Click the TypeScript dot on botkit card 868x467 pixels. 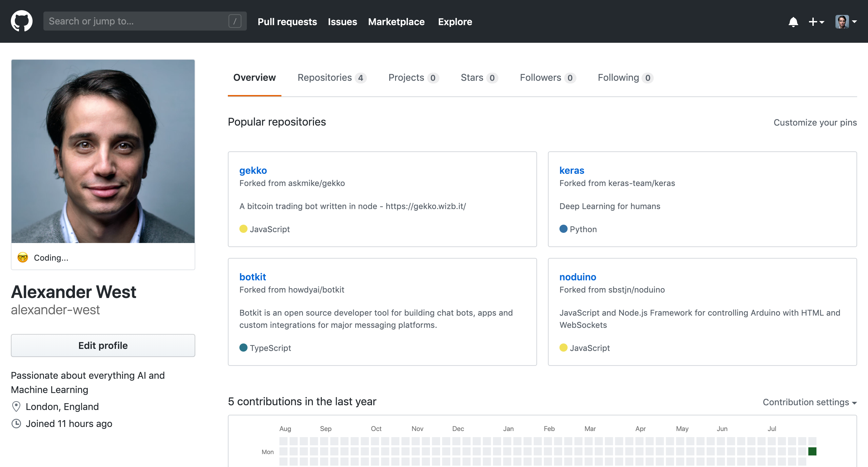pos(243,348)
